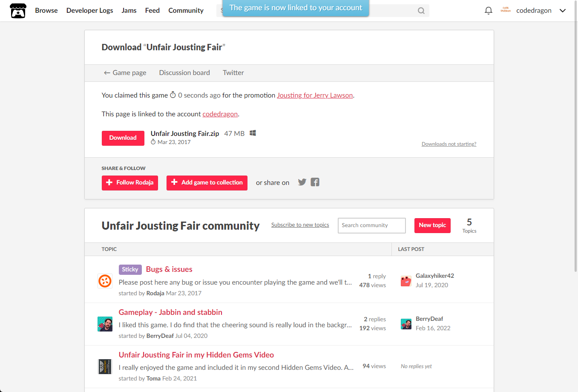Click Add game to collection
The height and width of the screenshot is (392, 578).
click(x=207, y=183)
